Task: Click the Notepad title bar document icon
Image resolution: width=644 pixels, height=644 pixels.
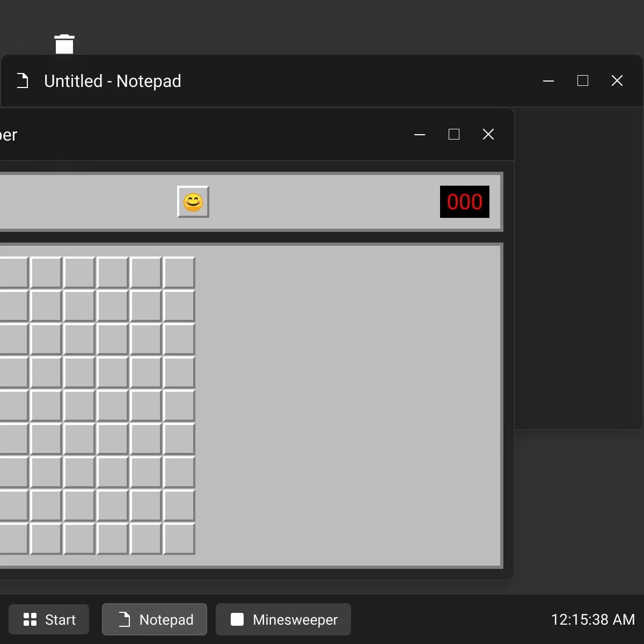Action: click(x=23, y=81)
